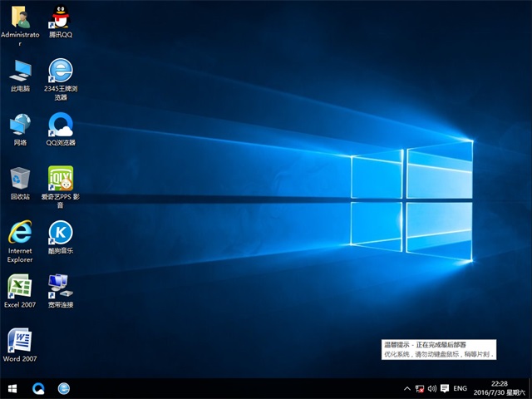
Task: Select the 回收站 recycle bin icon
Action: point(20,179)
